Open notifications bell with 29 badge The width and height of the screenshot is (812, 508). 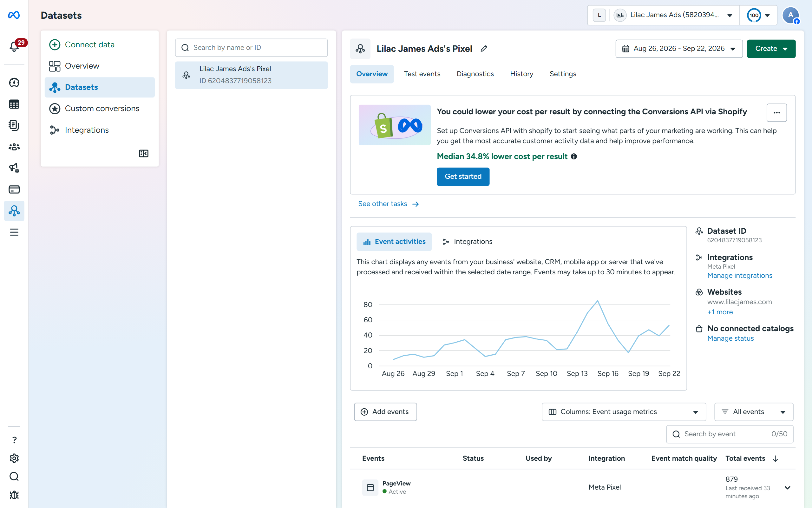pos(14,46)
